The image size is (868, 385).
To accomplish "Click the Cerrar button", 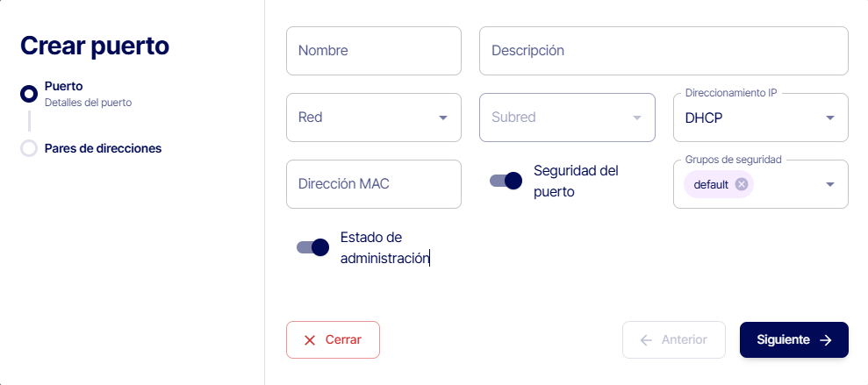I will tap(333, 340).
